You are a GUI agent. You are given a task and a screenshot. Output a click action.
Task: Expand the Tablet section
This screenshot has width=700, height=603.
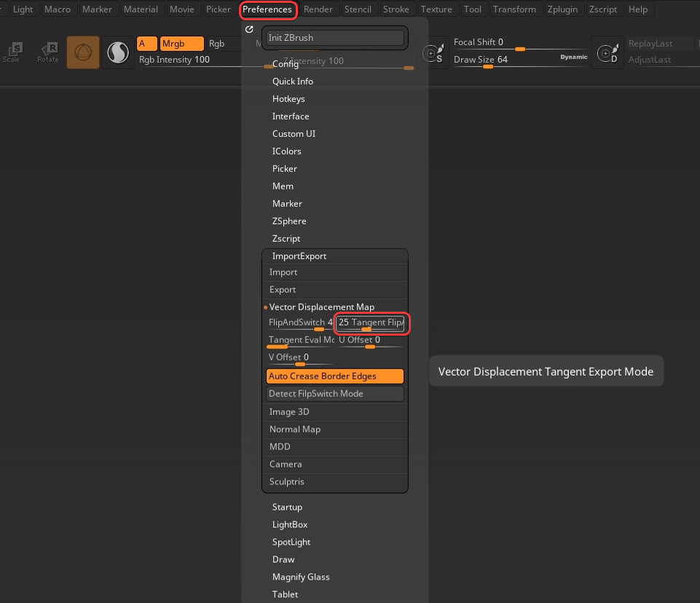click(x=285, y=594)
